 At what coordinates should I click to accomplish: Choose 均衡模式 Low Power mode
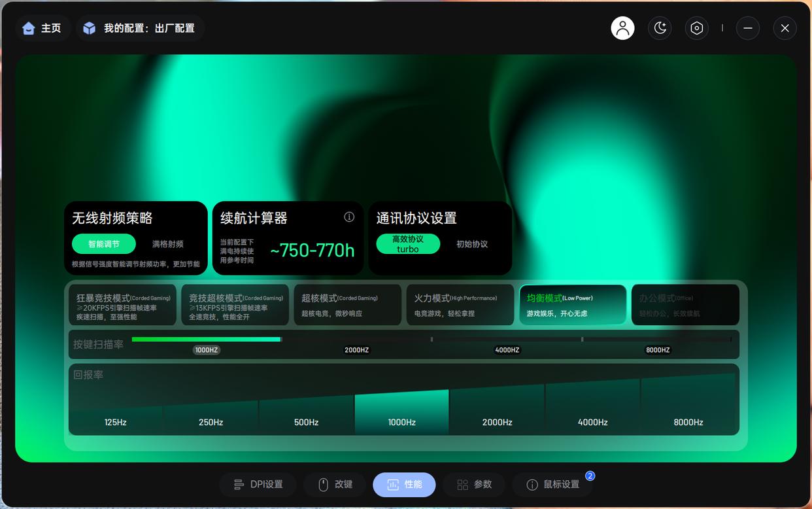coord(573,305)
